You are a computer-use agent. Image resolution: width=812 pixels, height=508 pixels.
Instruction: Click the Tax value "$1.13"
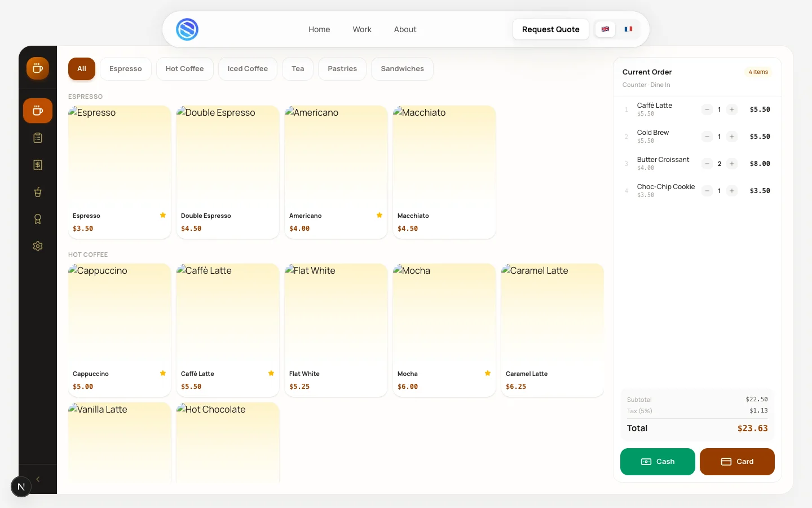click(758, 410)
